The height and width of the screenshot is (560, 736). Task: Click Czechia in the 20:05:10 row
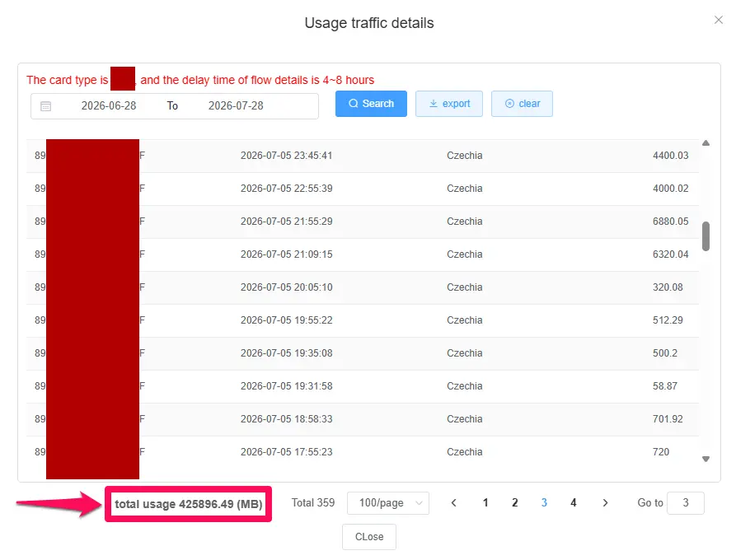(464, 287)
